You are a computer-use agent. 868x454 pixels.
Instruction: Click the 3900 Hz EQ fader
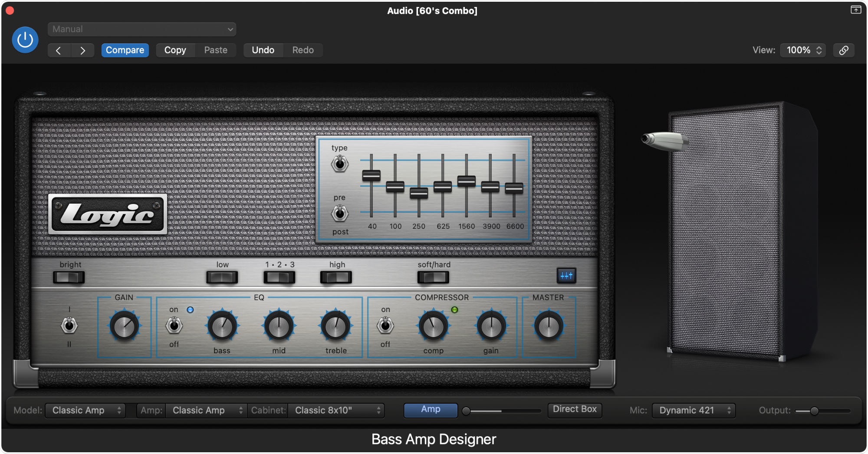pyautogui.click(x=490, y=187)
